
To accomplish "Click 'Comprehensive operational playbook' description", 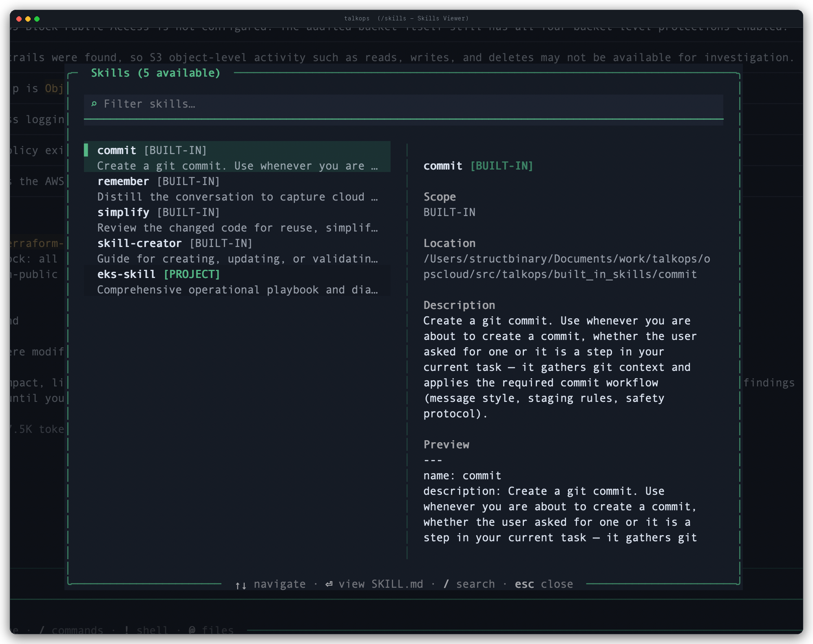I will coord(237,290).
